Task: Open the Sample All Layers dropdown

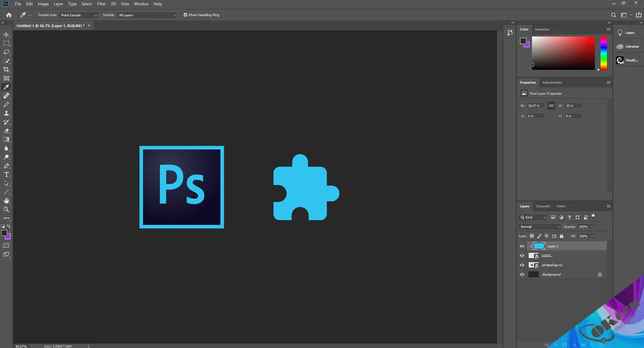Action: click(147, 15)
